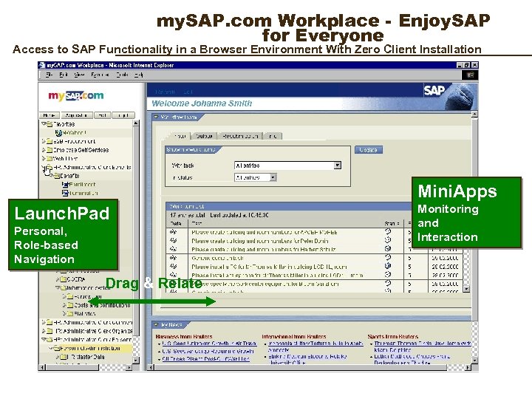This screenshot has width=532, height=399.
Task: Open the Favorites menu
Action: click(100, 75)
